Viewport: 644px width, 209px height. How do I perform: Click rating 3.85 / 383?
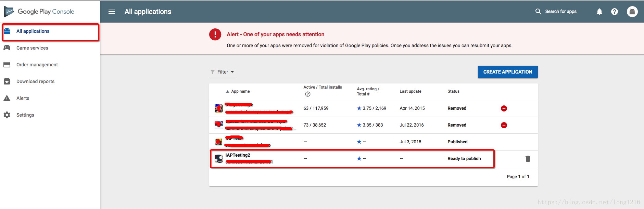[x=370, y=125]
